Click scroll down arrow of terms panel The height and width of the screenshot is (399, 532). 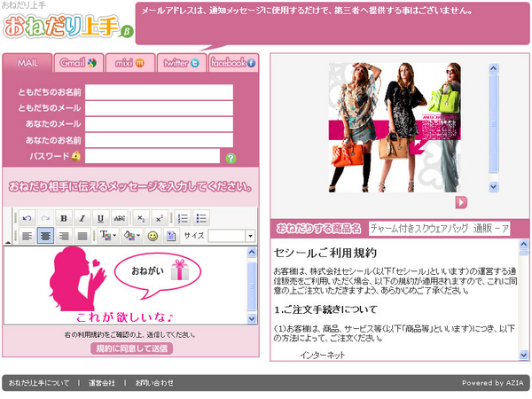point(524,355)
